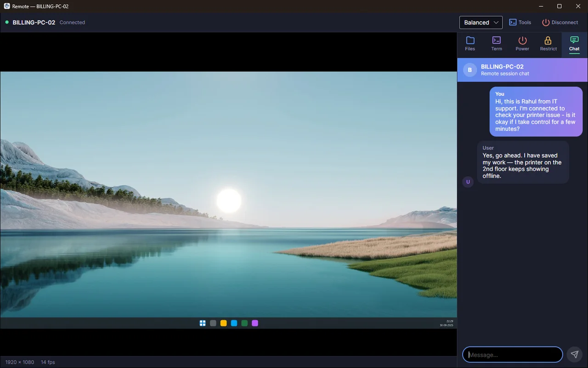Click the remote taskbar clock showing 22:29

pyautogui.click(x=447, y=323)
